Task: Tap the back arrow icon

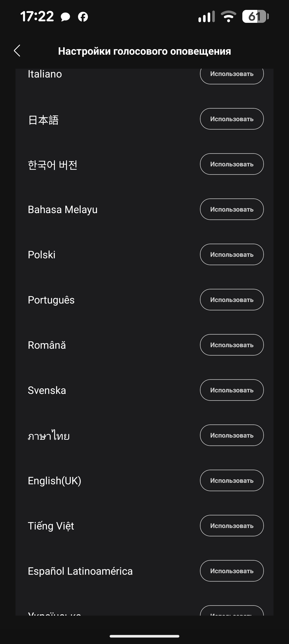Action: point(17,51)
